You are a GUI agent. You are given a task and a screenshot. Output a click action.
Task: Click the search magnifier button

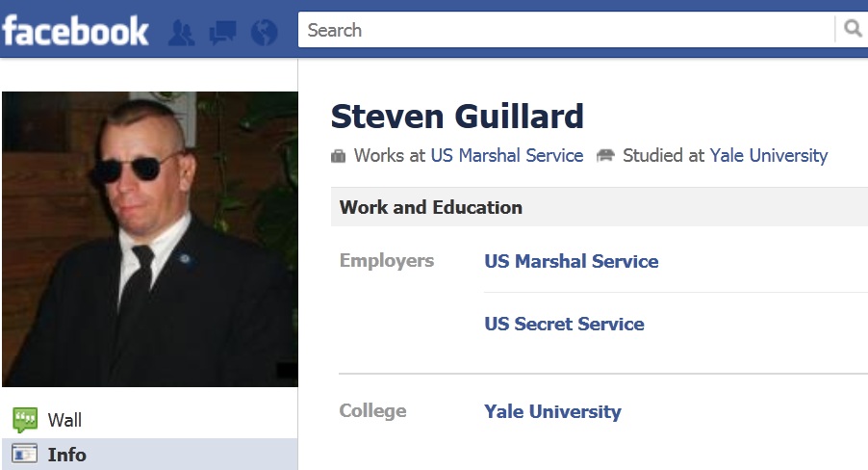(853, 29)
